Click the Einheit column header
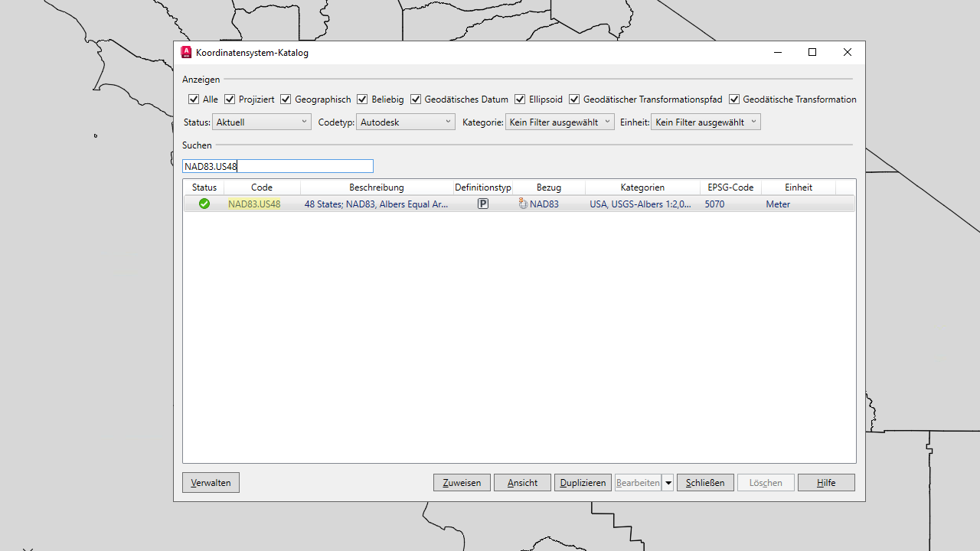Screen dimensions: 980x551 pos(799,187)
